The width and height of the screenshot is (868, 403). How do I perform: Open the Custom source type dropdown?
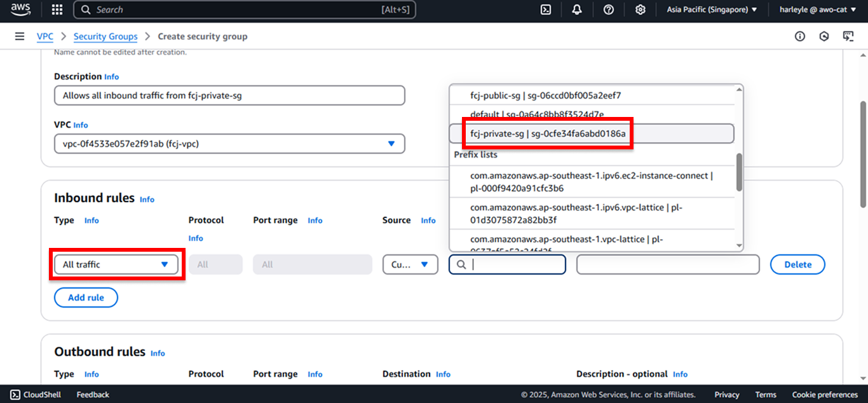click(410, 264)
